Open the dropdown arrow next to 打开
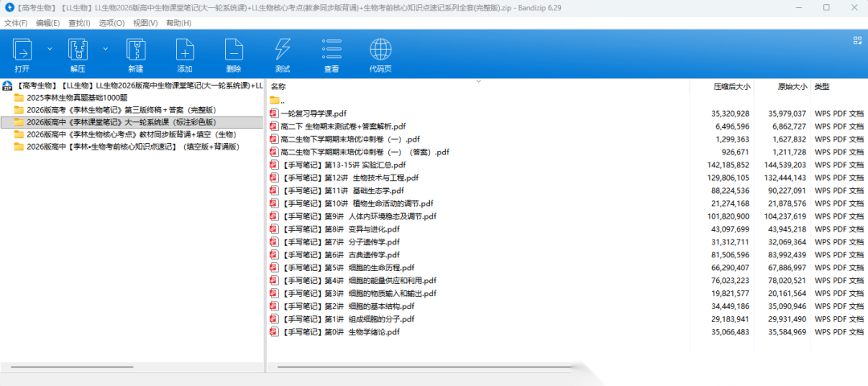The image size is (868, 386). (50, 49)
